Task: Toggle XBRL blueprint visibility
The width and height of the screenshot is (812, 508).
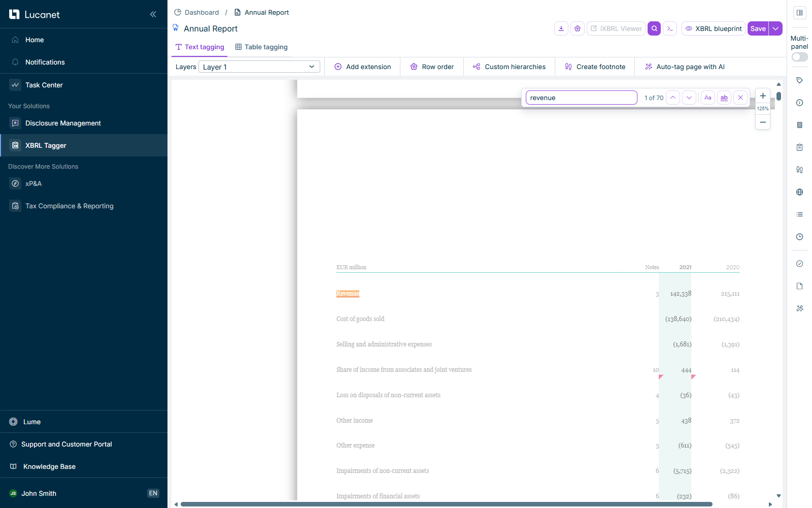Action: [x=714, y=28]
